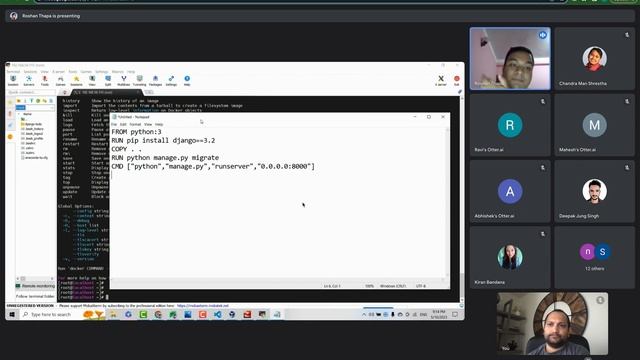This screenshot has height=360, width=640.
Task: Switch to the home tab in MobaXterm
Action: [x=64, y=93]
